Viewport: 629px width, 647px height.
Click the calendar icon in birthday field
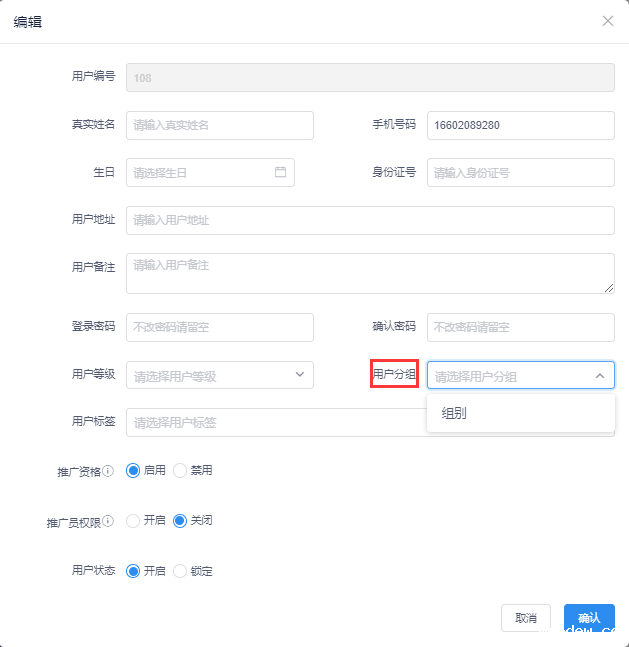point(281,172)
